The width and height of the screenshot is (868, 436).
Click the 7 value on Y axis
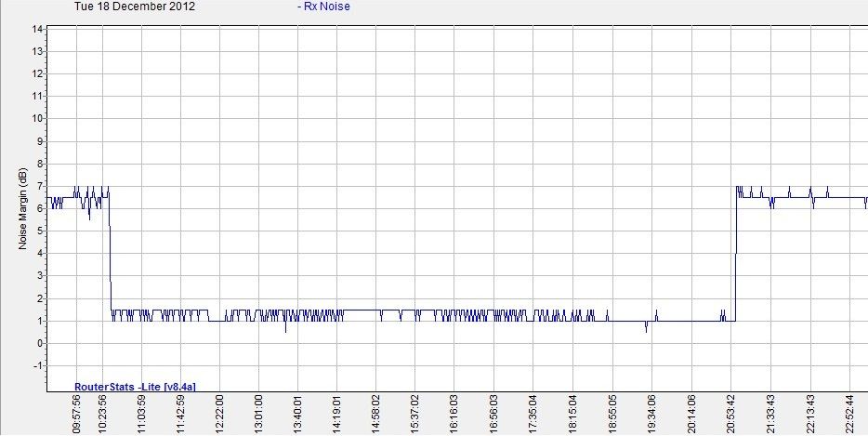click(40, 186)
